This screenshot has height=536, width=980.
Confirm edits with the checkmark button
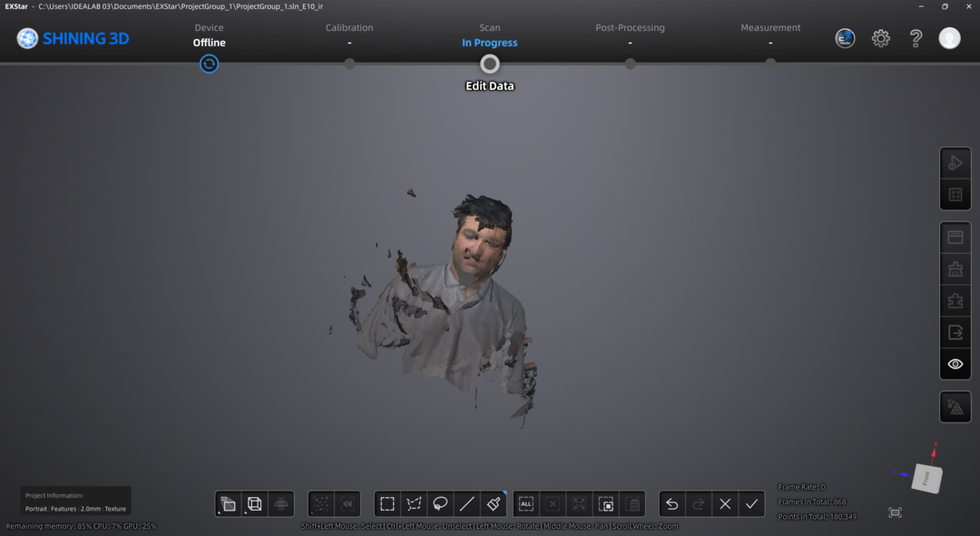pos(751,503)
